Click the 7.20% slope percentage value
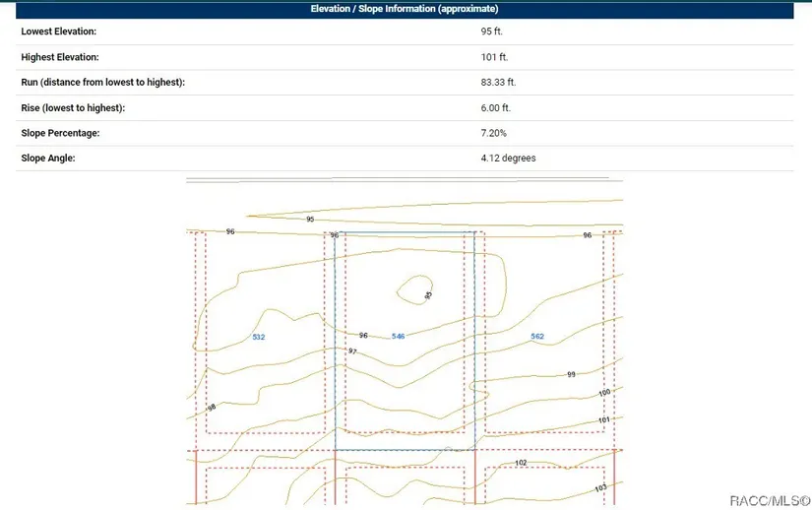This screenshot has height=510, width=812. click(x=493, y=133)
